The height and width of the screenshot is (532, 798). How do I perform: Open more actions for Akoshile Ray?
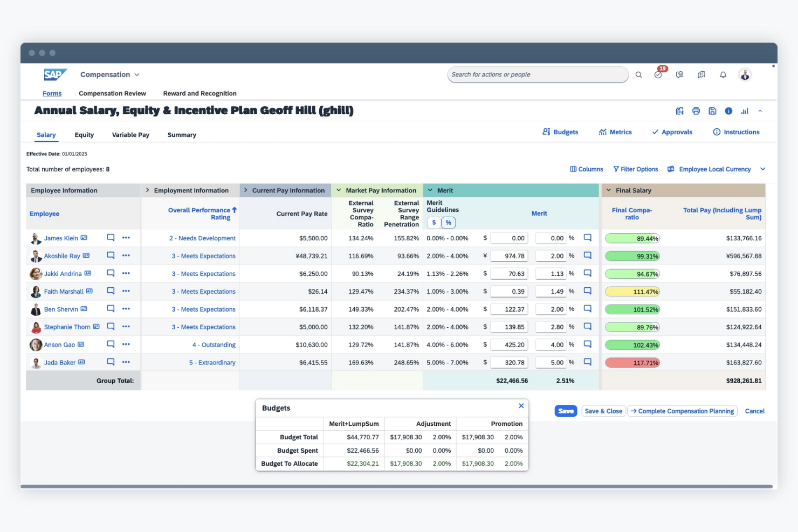pos(126,255)
